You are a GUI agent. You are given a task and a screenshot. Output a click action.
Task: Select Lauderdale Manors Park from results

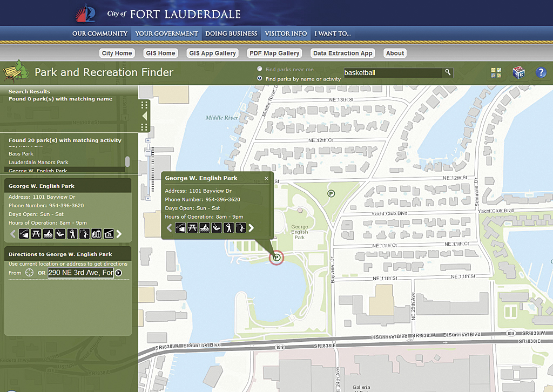(38, 163)
